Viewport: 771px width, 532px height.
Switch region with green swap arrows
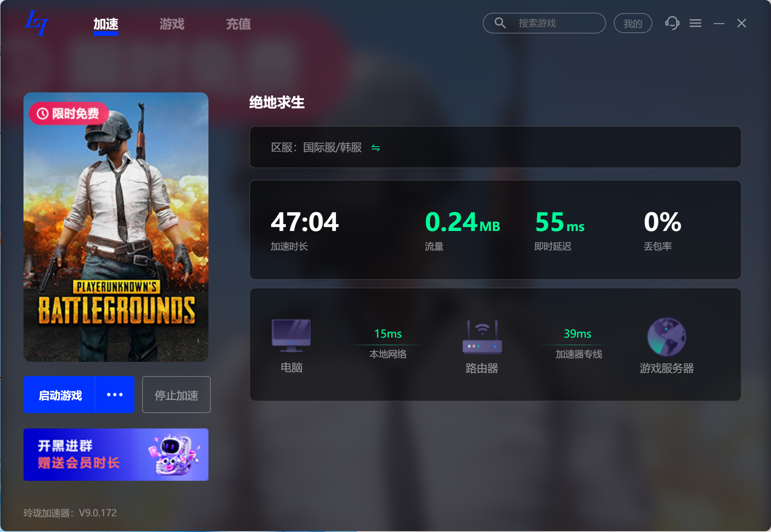(376, 148)
